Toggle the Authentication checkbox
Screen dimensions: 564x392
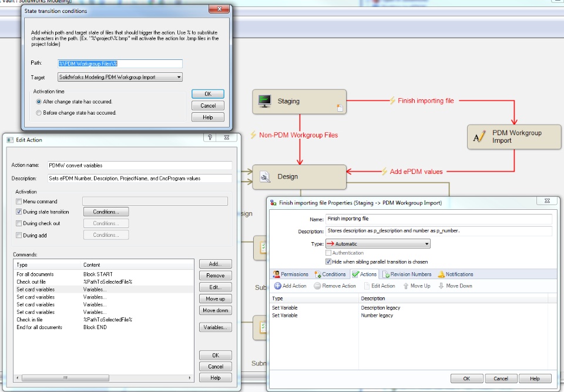[328, 253]
